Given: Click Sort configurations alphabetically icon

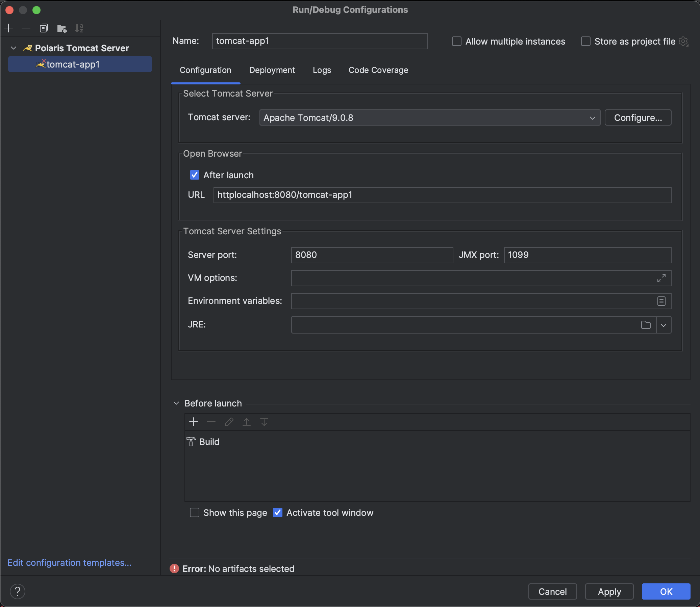Looking at the screenshot, I should (79, 28).
